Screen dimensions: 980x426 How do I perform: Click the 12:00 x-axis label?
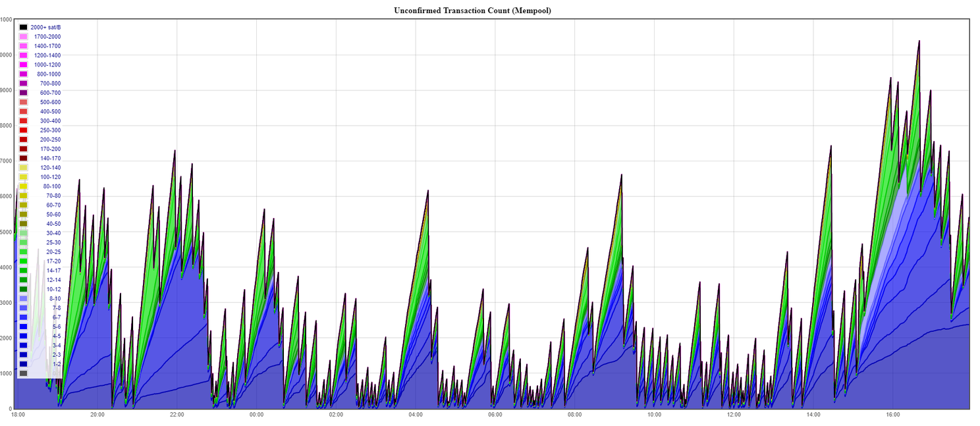click(x=734, y=415)
